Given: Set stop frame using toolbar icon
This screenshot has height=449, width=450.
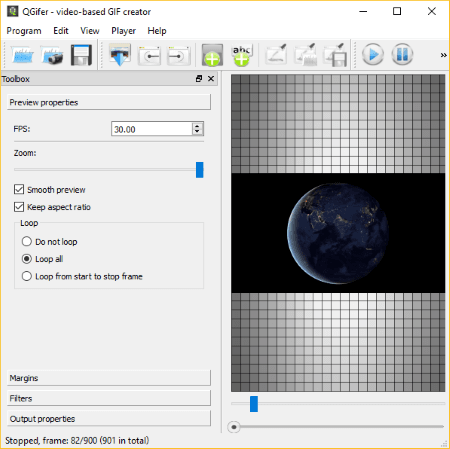Looking at the screenshot, I should 179,55.
